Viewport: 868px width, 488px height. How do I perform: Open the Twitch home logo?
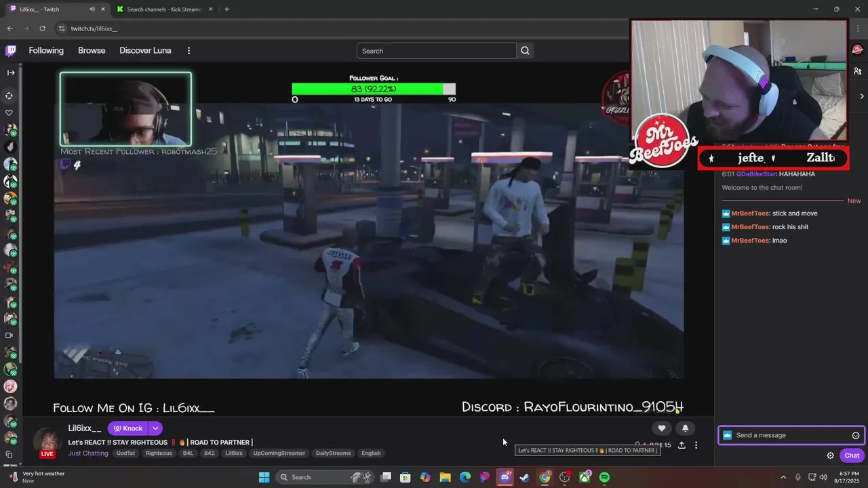coord(11,51)
